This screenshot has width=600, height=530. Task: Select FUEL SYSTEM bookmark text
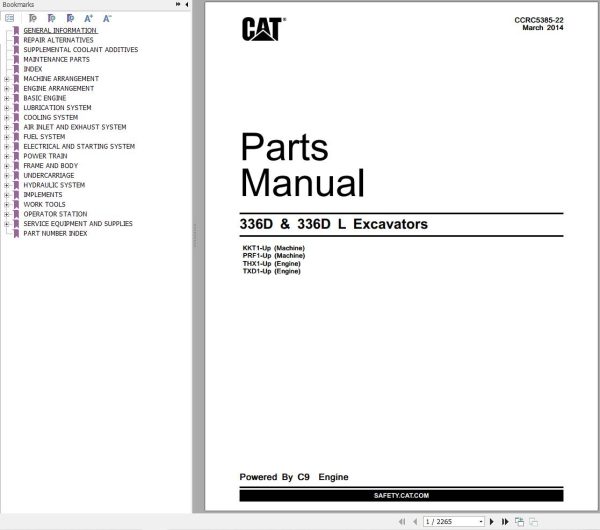[44, 137]
